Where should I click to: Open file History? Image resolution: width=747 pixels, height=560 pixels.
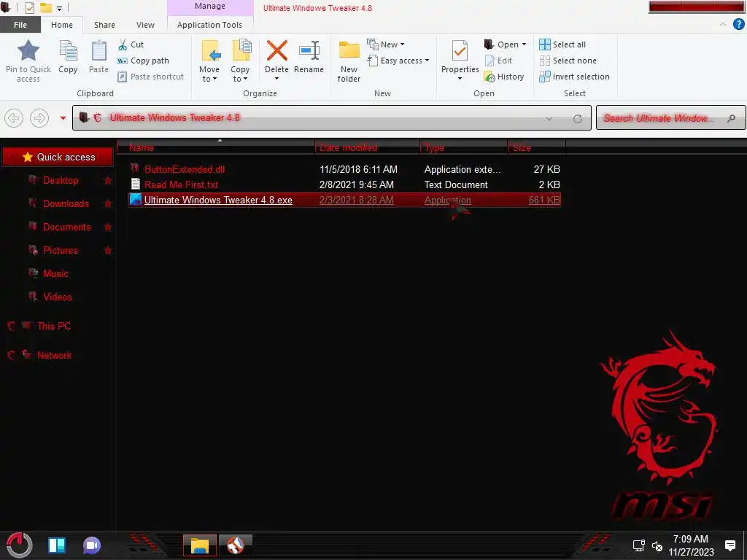tap(504, 77)
